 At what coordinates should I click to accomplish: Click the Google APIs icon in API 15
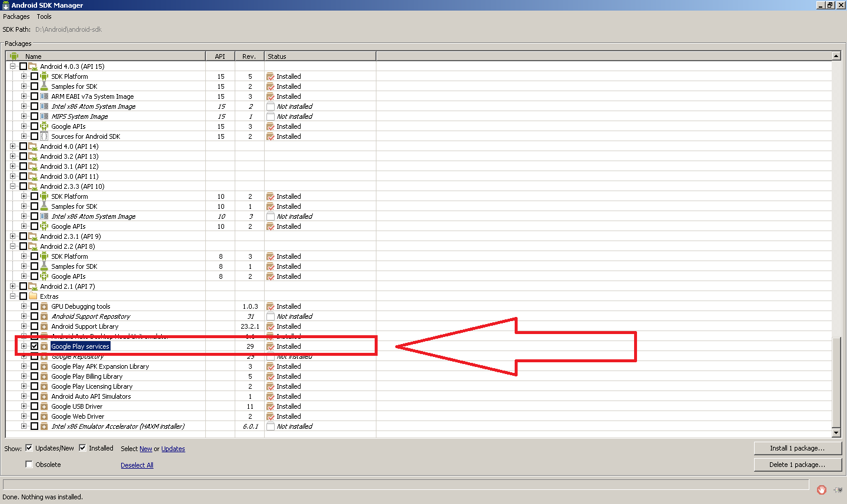(x=44, y=126)
